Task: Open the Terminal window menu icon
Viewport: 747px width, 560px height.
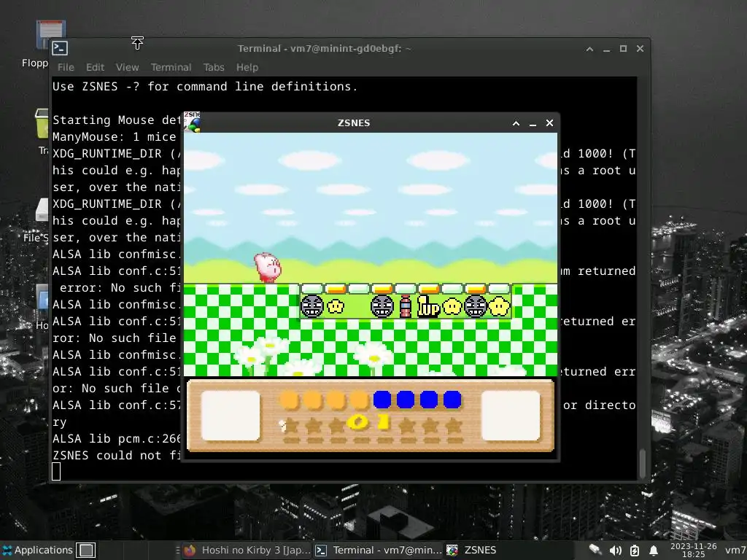Action: [60, 48]
